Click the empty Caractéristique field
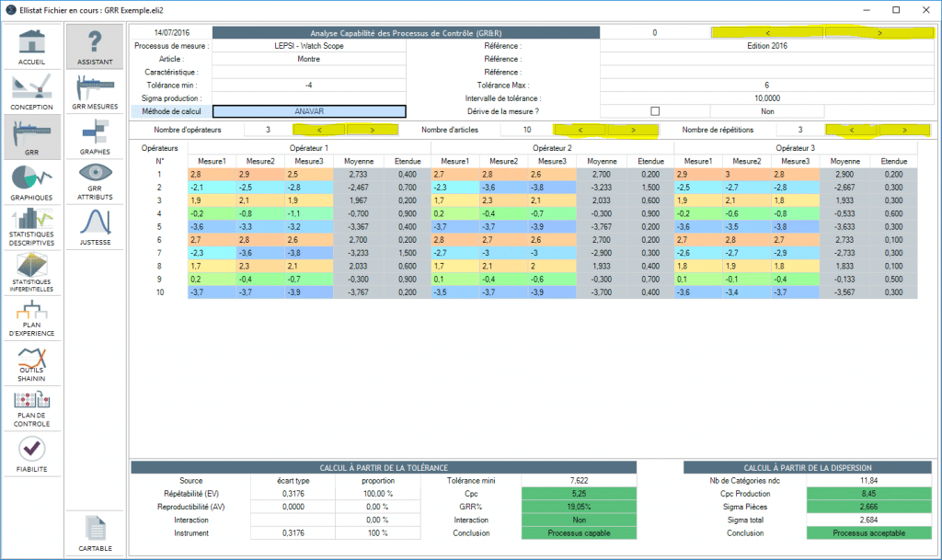Screen dimensions: 942x560 pos(309,72)
